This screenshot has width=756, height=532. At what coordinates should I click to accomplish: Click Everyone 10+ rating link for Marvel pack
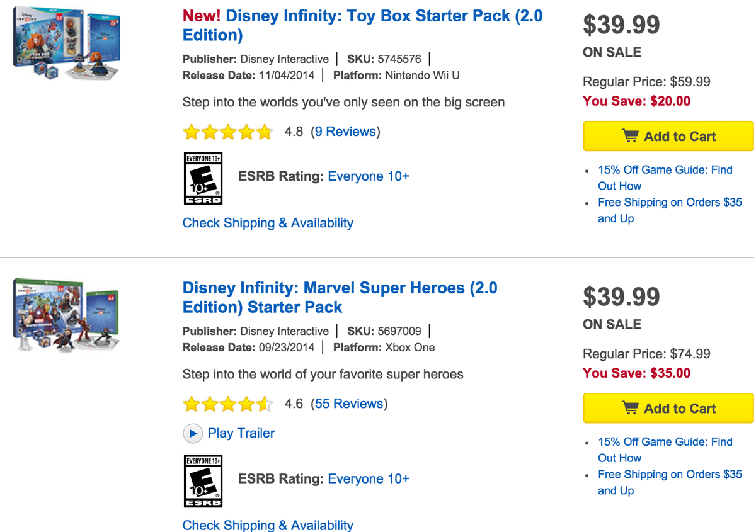point(369,479)
